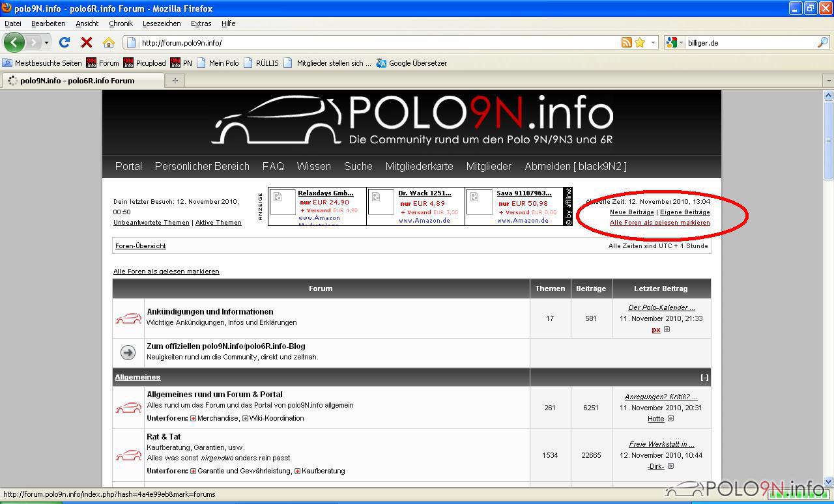Open the Chronik menu
834x504 pixels.
pyautogui.click(x=121, y=23)
